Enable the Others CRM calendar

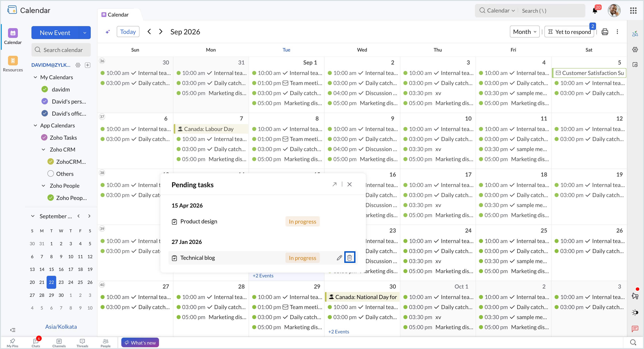pos(50,174)
